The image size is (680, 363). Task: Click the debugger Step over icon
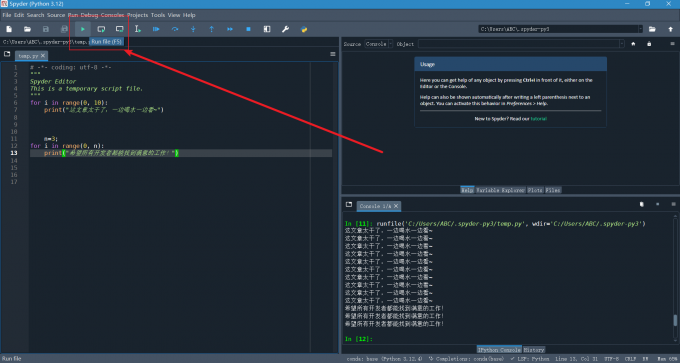pyautogui.click(x=175, y=29)
